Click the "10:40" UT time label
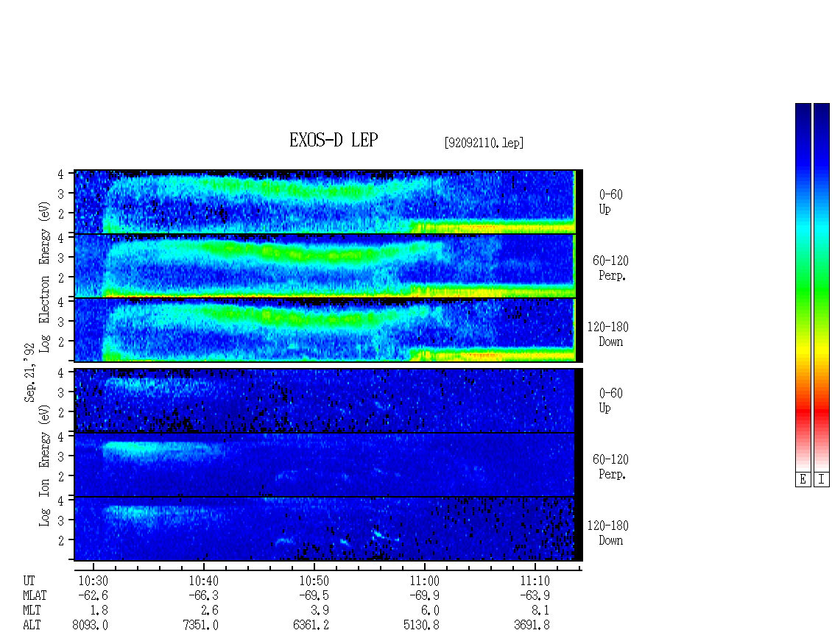832x644 pixels. 204,581
